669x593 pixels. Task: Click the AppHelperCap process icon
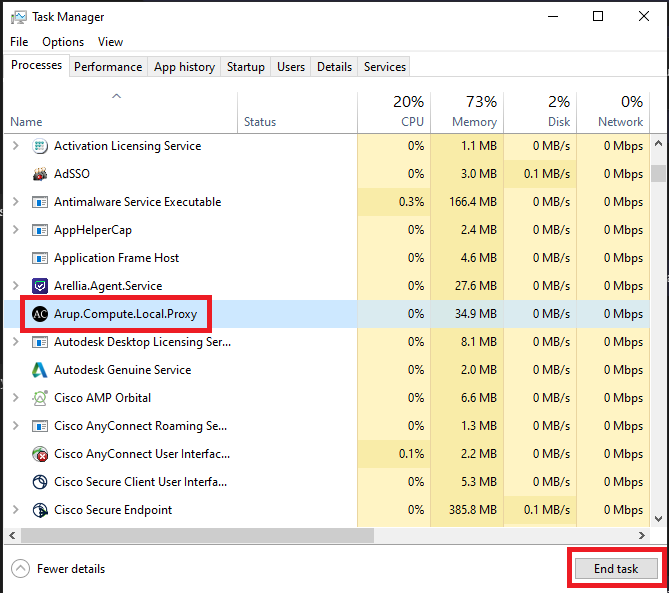click(40, 230)
